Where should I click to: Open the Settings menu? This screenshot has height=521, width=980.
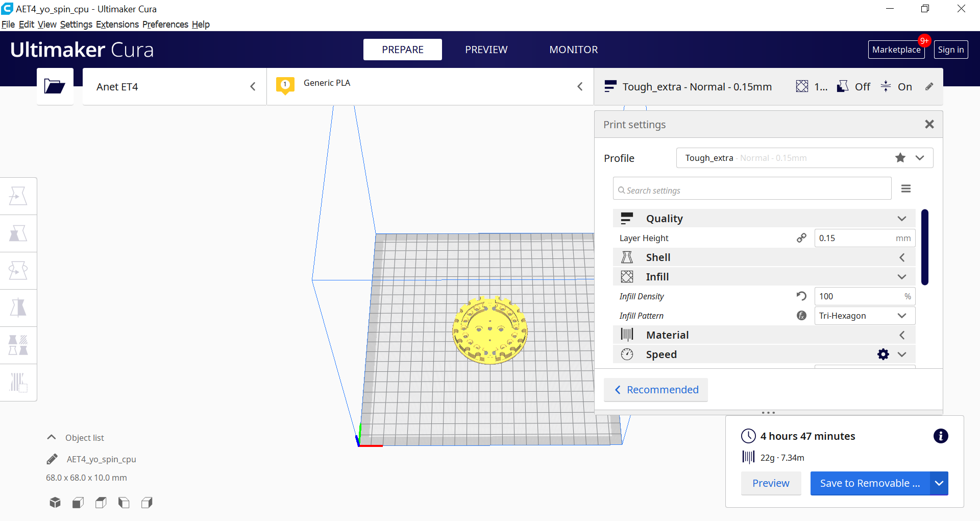[76, 25]
